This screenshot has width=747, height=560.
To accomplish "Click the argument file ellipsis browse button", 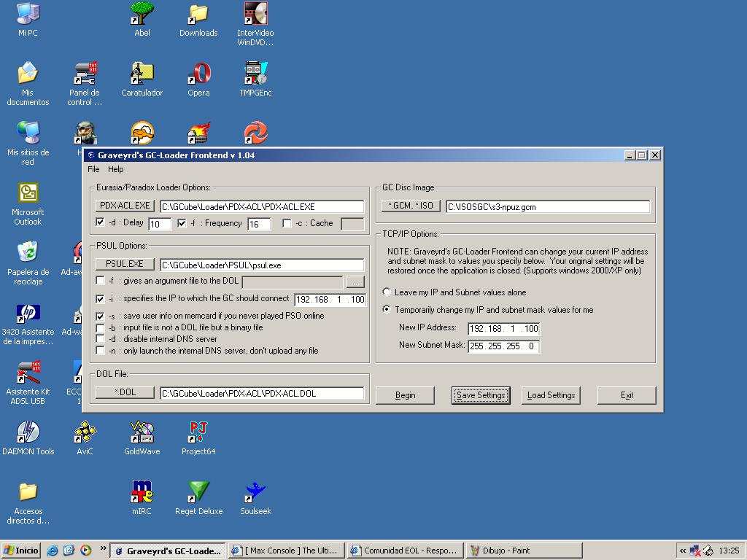I will point(355,282).
